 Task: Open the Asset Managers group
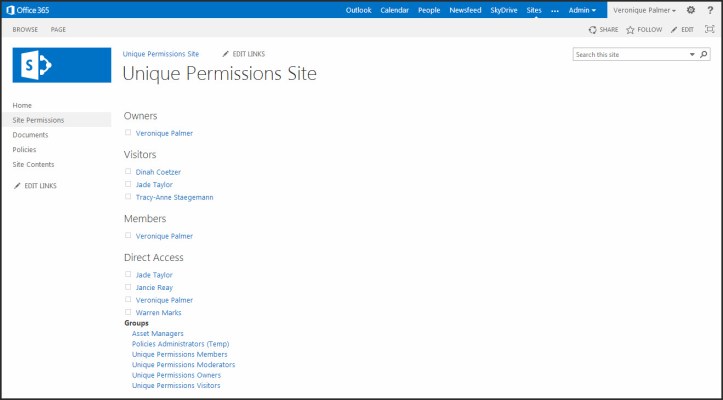[x=158, y=333]
